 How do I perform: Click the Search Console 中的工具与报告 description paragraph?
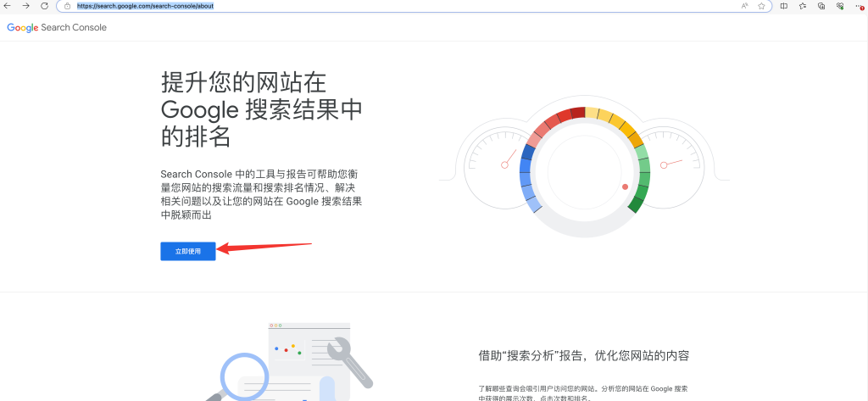[261, 195]
